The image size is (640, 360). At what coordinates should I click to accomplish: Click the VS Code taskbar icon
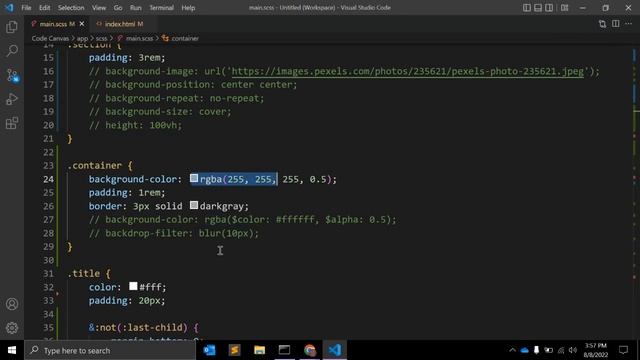[x=335, y=350]
